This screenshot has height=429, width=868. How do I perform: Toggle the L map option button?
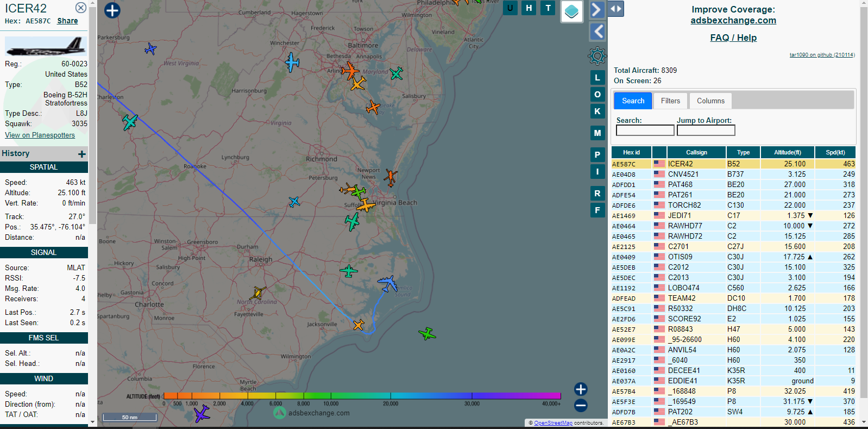(x=597, y=77)
